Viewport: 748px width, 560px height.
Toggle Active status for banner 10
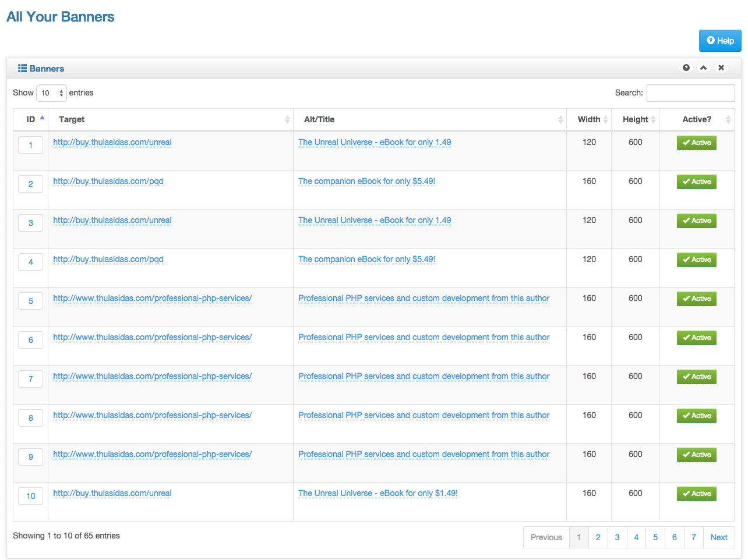click(697, 494)
